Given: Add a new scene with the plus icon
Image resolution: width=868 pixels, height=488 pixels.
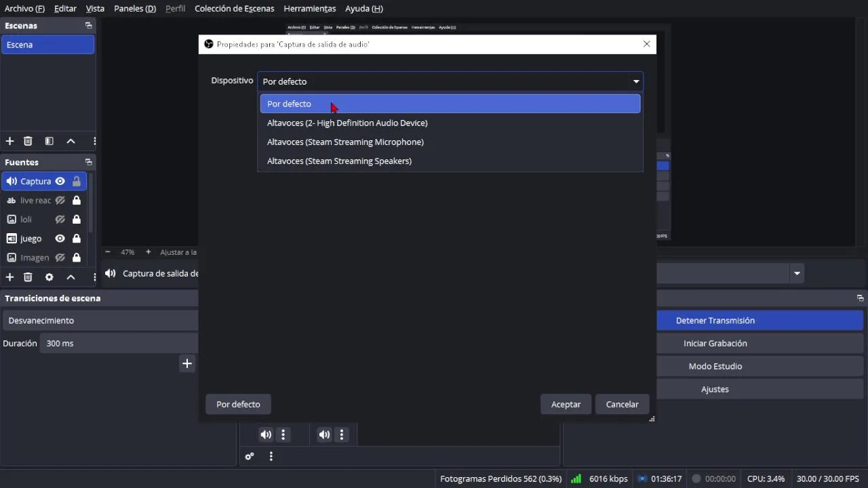Looking at the screenshot, I should tap(9, 141).
